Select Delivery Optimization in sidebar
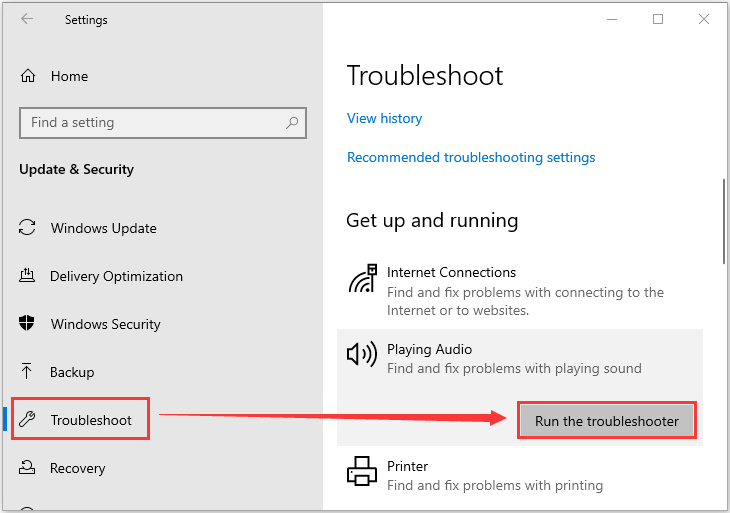Viewport: 730px width, 513px height. (116, 276)
